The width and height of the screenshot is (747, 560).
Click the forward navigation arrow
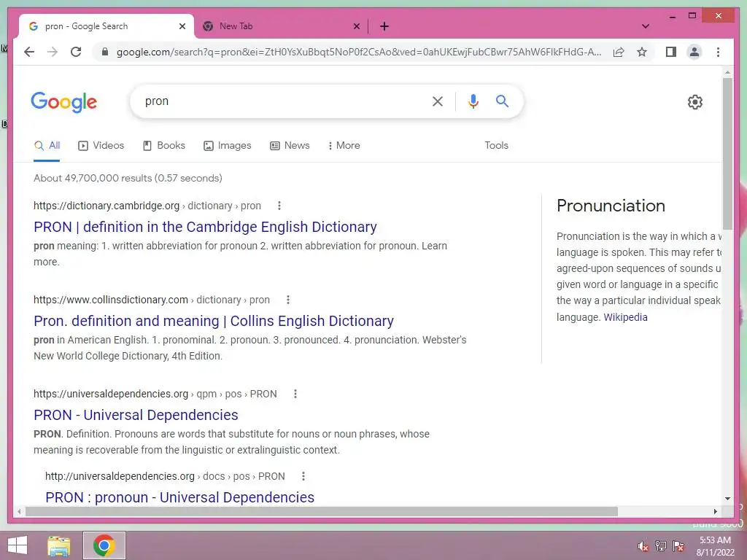coord(53,52)
